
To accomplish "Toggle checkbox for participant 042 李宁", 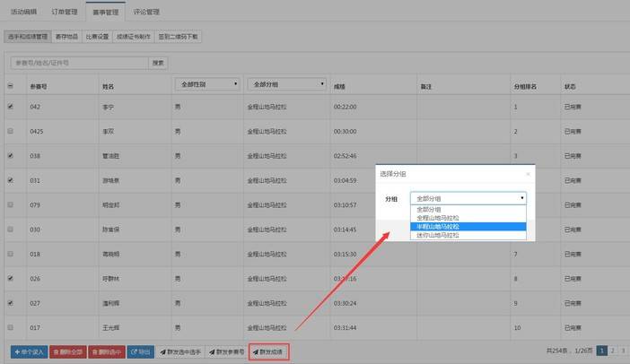I will pos(11,107).
